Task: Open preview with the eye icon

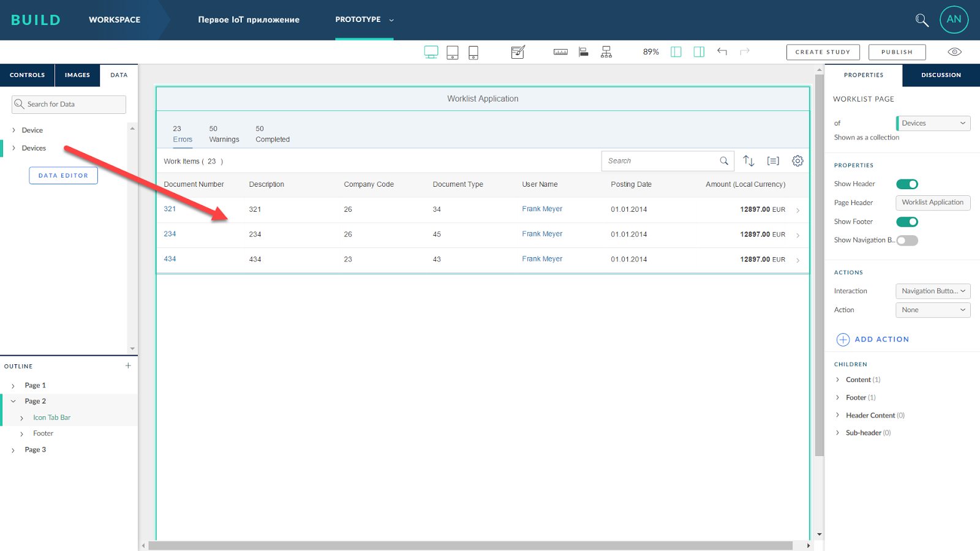Action: pyautogui.click(x=954, y=52)
